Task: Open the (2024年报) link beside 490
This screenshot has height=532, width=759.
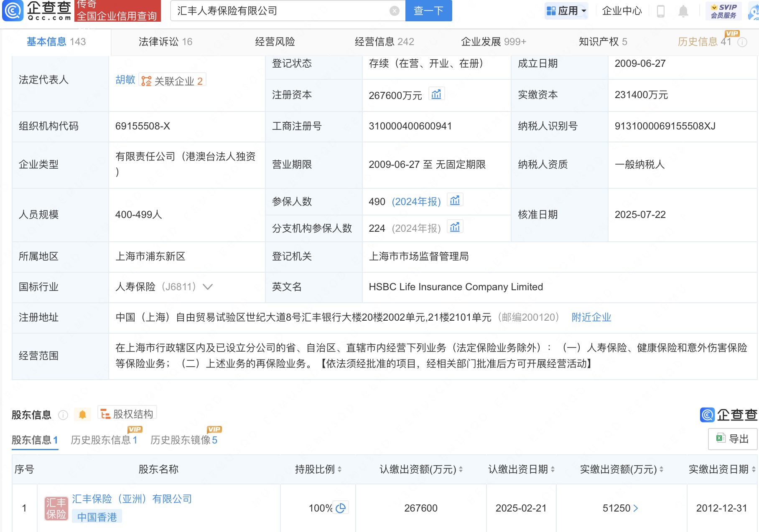Action: 416,202
